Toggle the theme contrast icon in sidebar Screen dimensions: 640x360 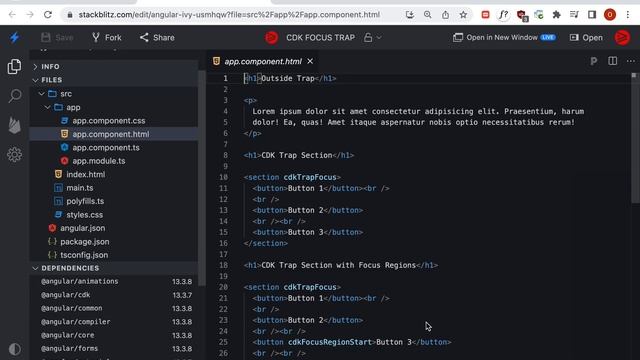[x=15, y=349]
